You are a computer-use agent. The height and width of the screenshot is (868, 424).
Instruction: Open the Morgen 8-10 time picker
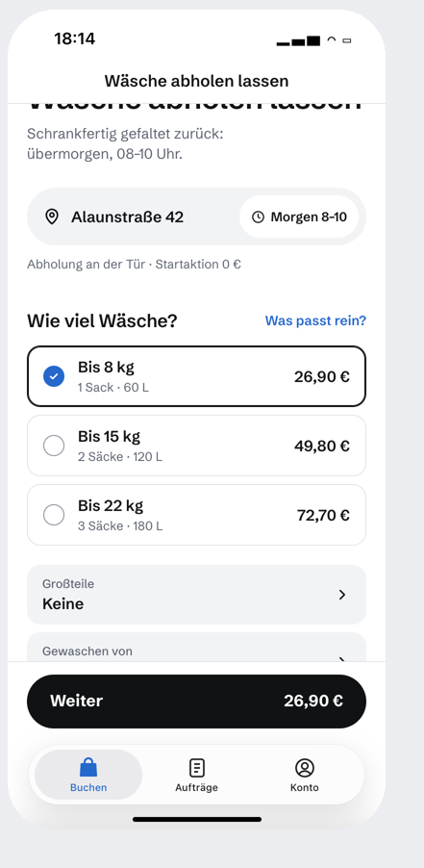click(299, 217)
